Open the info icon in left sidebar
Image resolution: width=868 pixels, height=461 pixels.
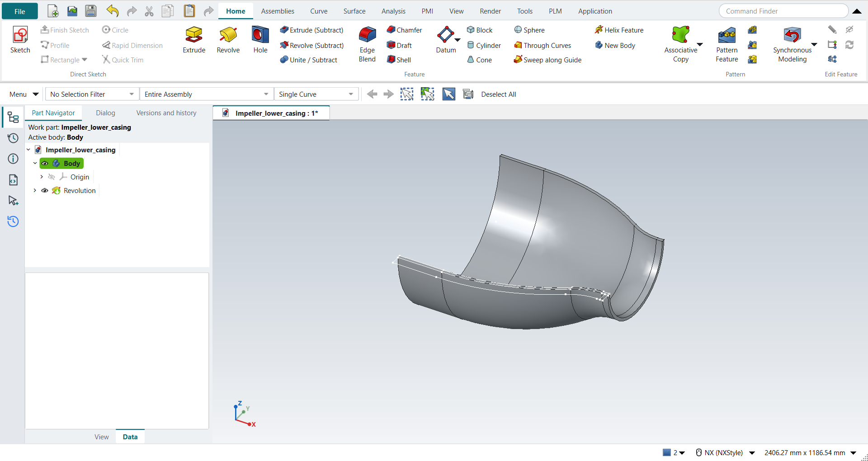coord(13,159)
